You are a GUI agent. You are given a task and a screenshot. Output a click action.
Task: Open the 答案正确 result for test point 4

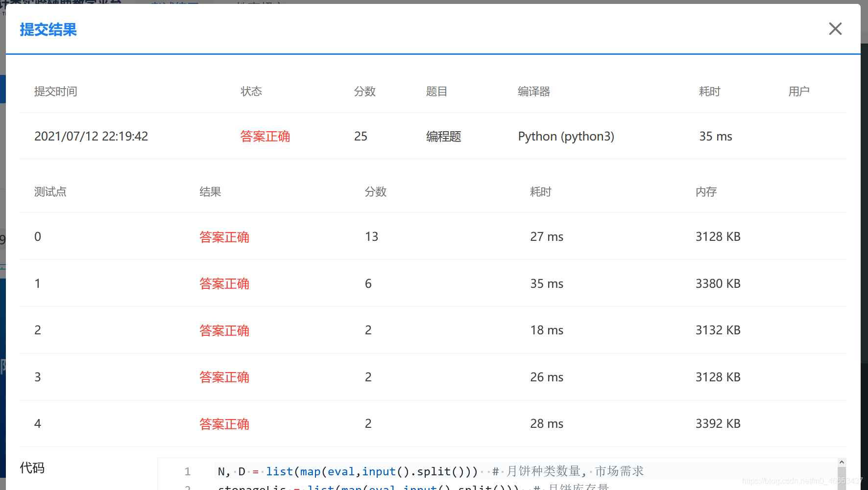tap(224, 424)
